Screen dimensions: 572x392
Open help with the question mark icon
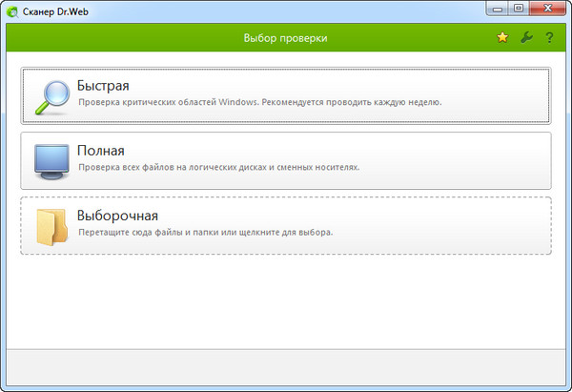point(549,38)
